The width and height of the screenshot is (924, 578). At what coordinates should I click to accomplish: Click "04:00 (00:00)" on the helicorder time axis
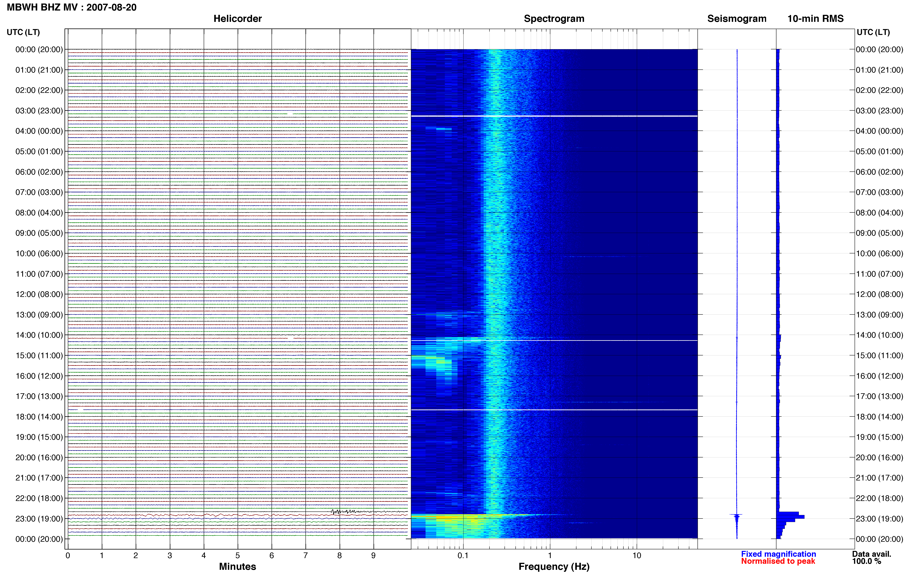39,131
